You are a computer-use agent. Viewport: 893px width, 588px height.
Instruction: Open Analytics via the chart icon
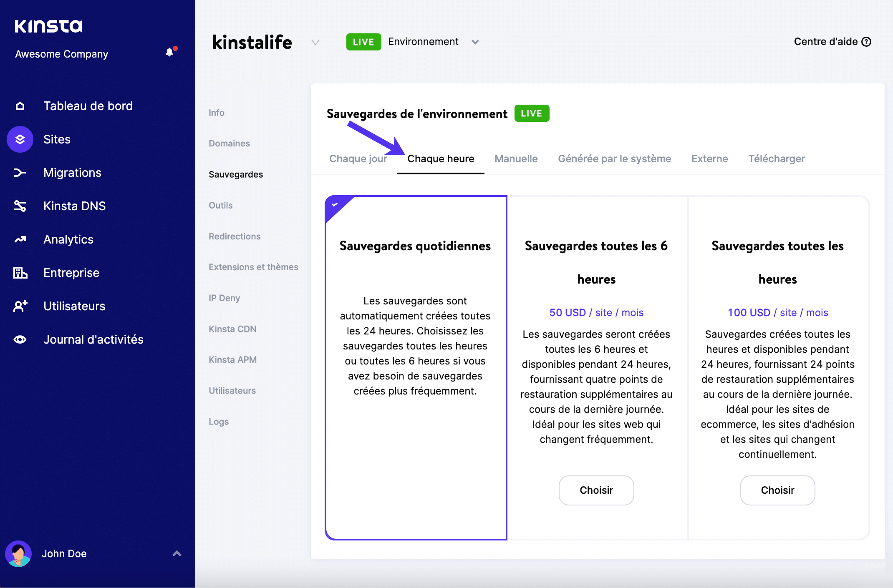click(x=20, y=239)
